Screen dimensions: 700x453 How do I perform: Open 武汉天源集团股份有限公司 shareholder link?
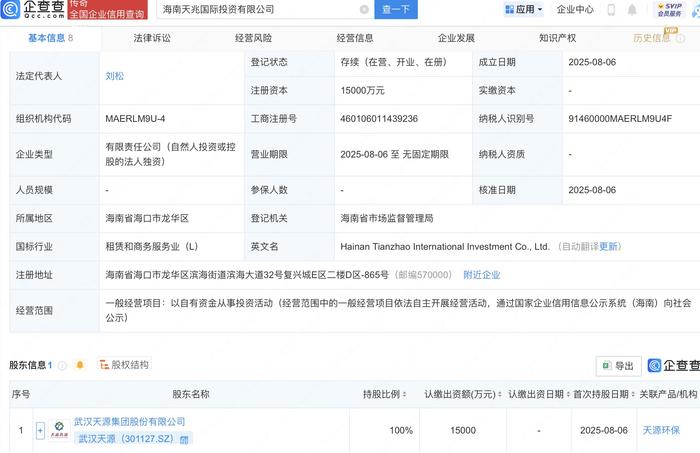pyautogui.click(x=129, y=422)
